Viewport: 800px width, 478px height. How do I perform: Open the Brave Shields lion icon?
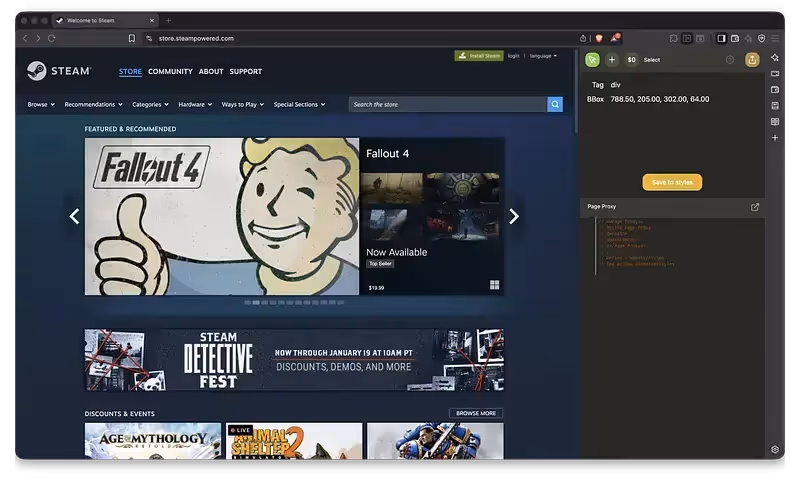point(599,38)
